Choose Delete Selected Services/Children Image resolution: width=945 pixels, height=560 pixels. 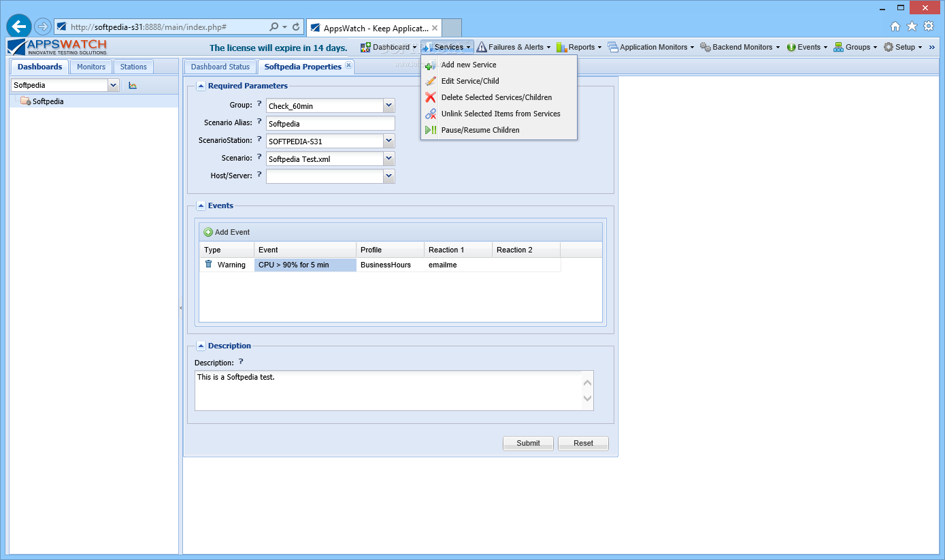point(499,97)
